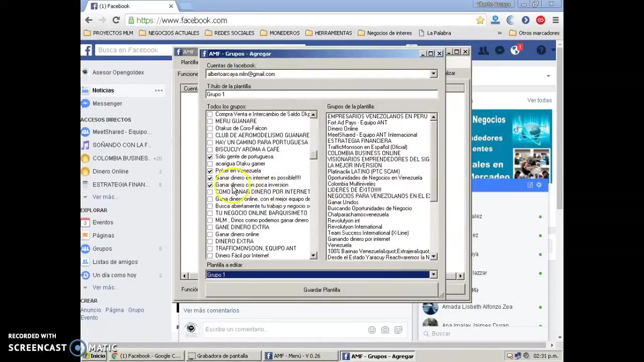Open Facebook help question icon

[x=541, y=50]
